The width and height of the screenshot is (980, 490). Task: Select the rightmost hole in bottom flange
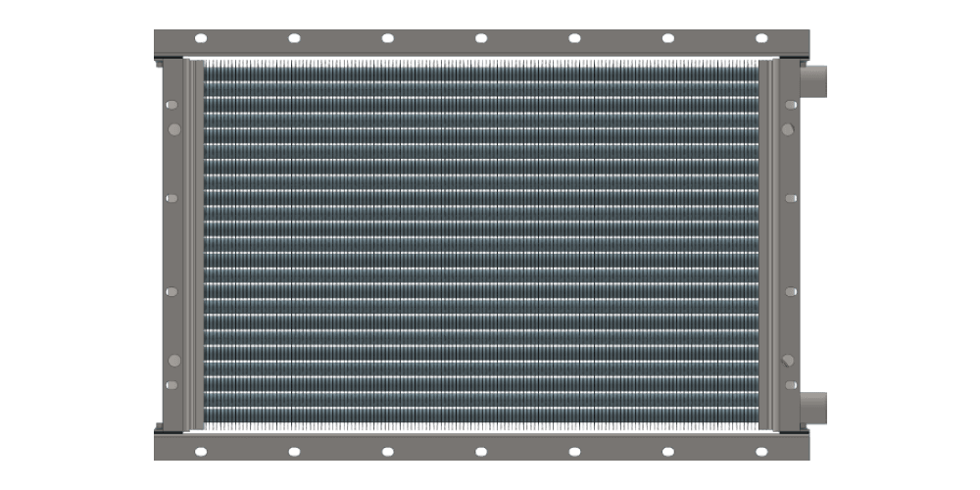click(760, 451)
